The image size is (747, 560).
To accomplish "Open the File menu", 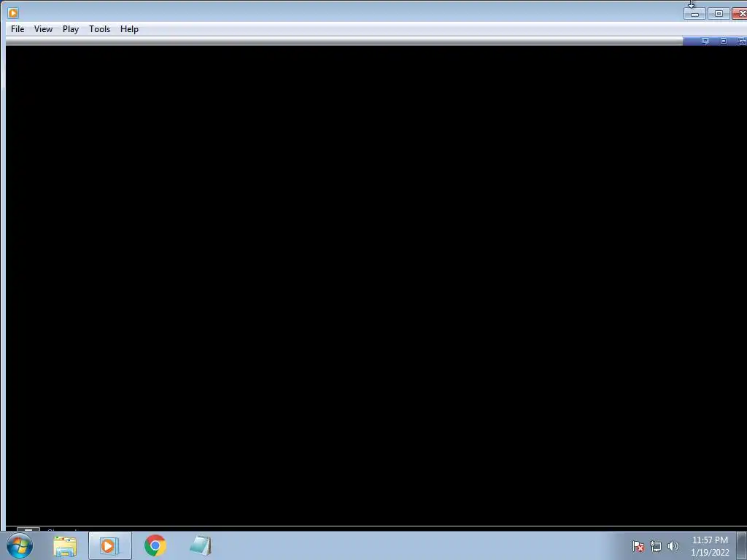I will point(18,29).
